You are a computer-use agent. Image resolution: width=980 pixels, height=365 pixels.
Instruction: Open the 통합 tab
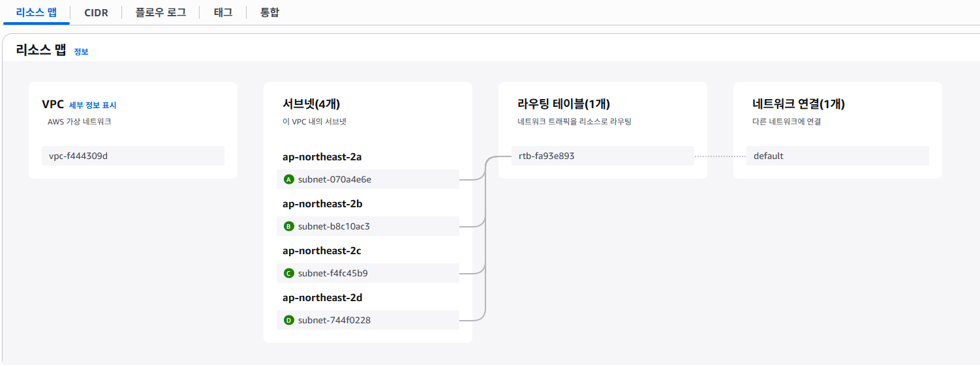(269, 12)
